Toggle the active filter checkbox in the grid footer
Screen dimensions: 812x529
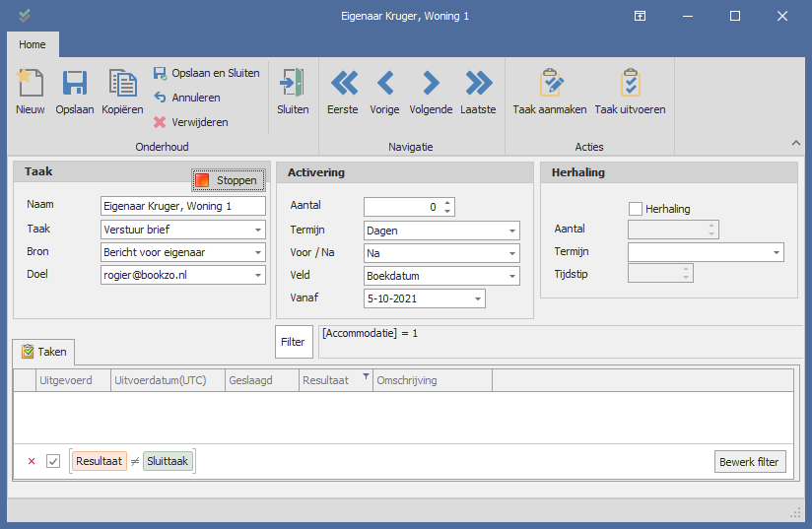click(53, 461)
